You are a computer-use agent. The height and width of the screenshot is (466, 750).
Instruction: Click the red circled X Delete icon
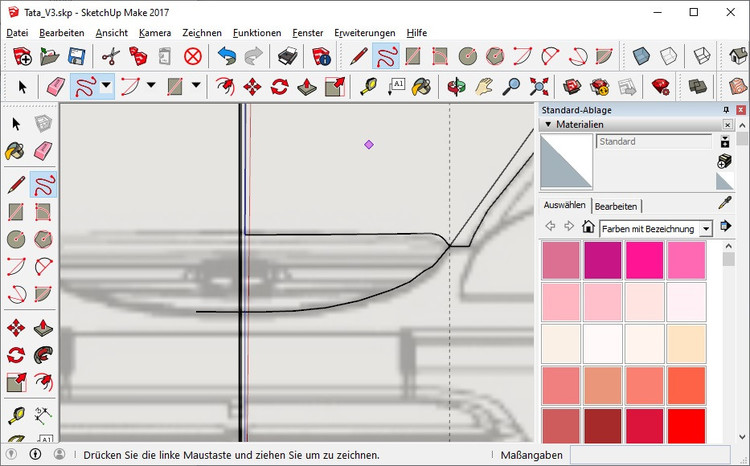(x=193, y=56)
